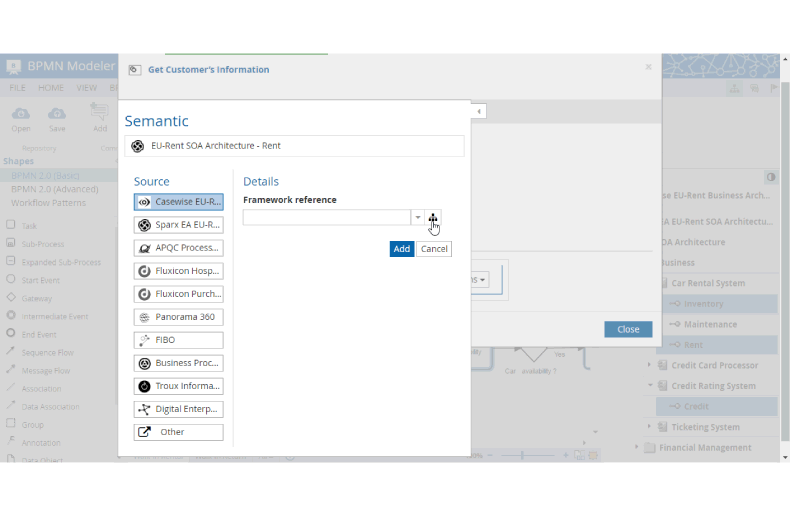
Task: Expand Credit Card Processor tree node
Action: click(x=650, y=366)
